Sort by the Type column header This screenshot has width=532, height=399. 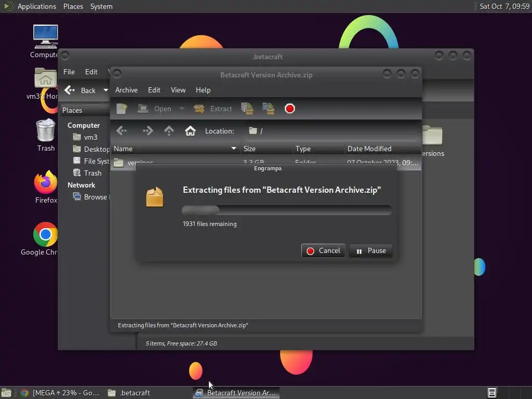pyautogui.click(x=318, y=149)
